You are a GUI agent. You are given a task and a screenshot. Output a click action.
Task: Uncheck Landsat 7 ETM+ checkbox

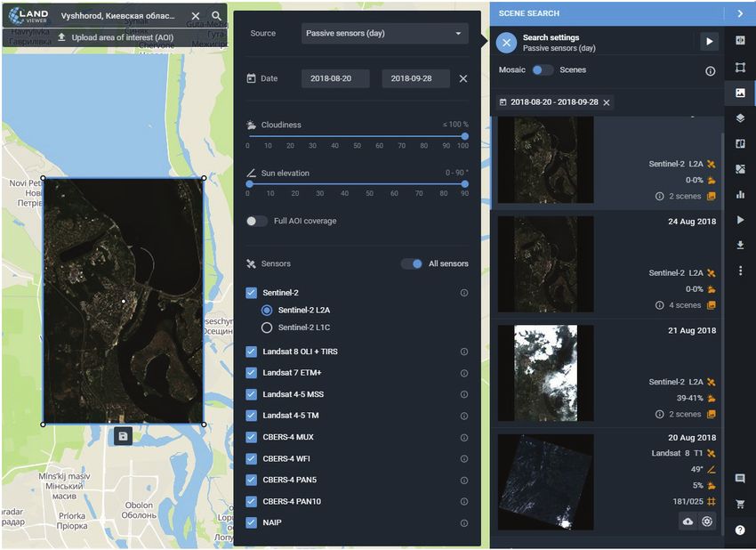[251, 373]
